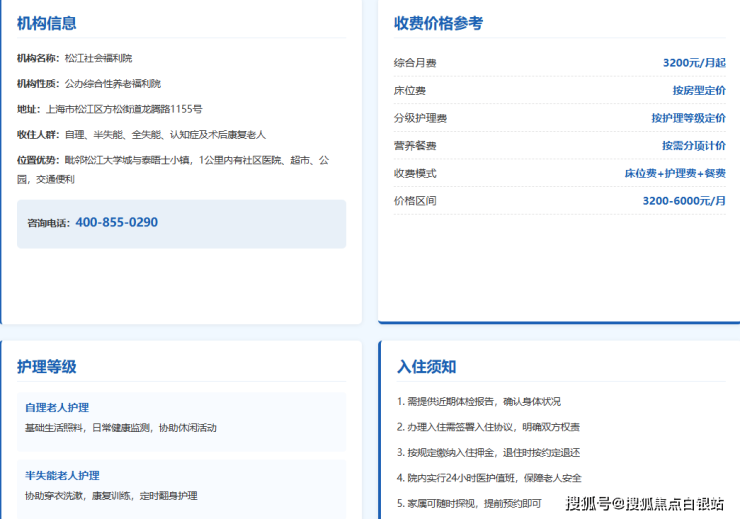The image size is (740, 519).
Task: Click the 床位费 row label
Action: coord(410,90)
